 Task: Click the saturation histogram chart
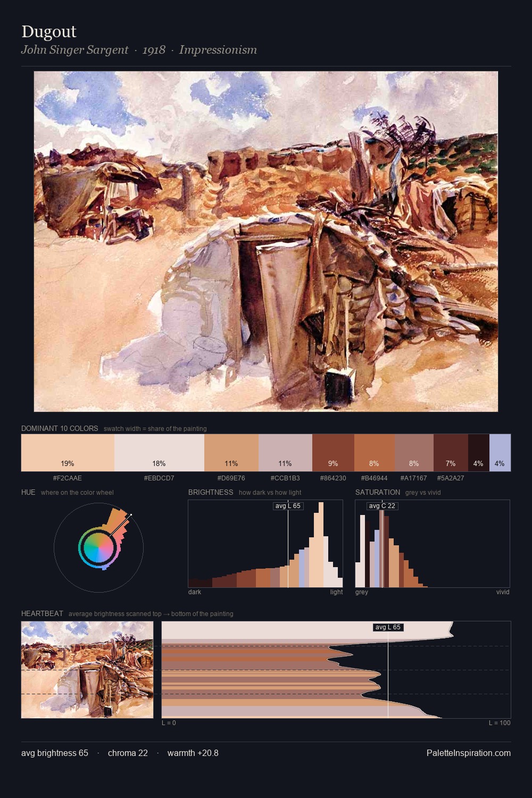click(433, 544)
